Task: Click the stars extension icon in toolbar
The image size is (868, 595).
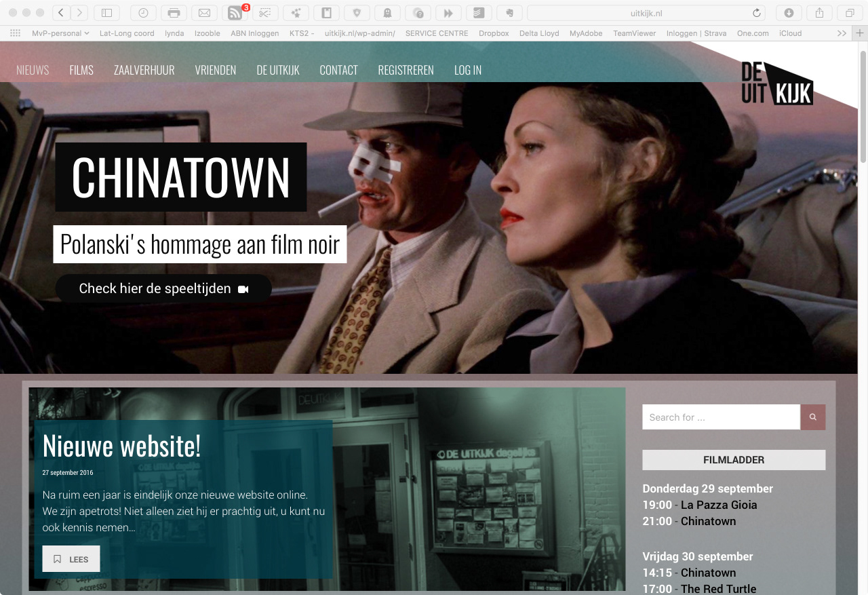Action: coord(296,13)
